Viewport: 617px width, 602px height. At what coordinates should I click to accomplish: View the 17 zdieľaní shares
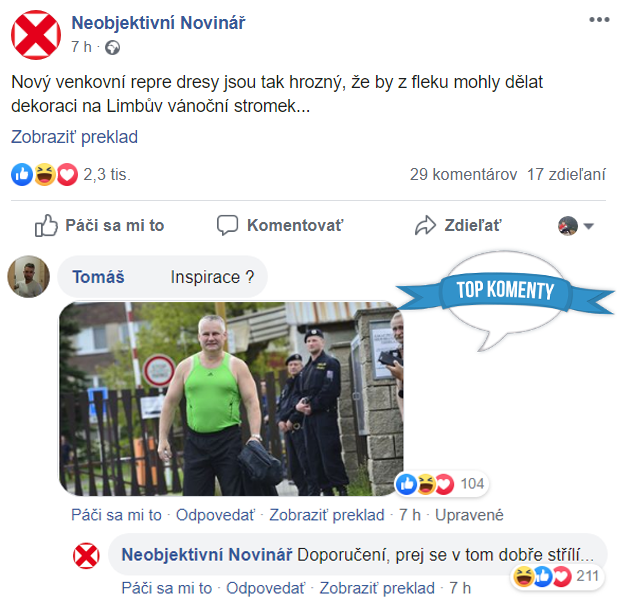point(566,174)
